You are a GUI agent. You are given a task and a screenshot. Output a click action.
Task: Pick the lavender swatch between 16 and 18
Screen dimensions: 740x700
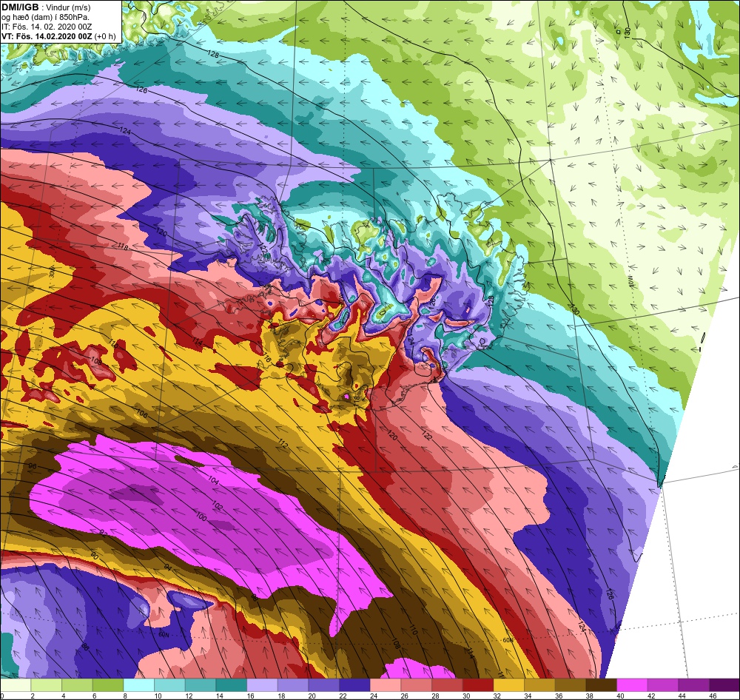tap(263, 685)
